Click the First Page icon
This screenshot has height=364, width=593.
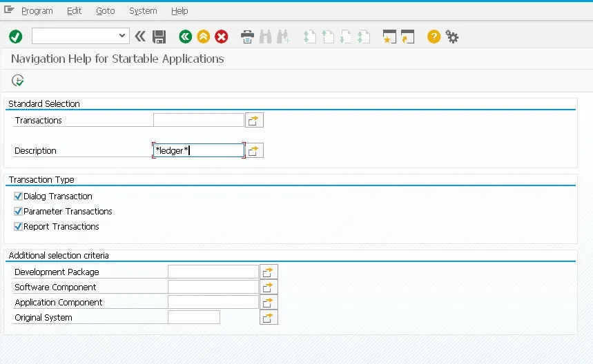(310, 37)
